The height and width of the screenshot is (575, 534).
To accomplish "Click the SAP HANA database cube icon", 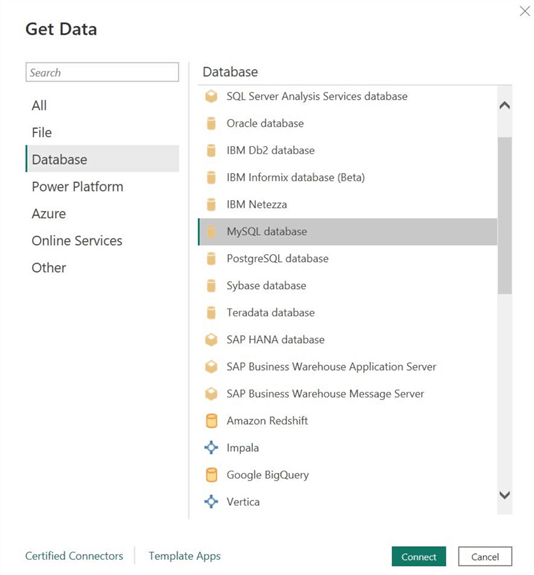I will click(x=211, y=340).
